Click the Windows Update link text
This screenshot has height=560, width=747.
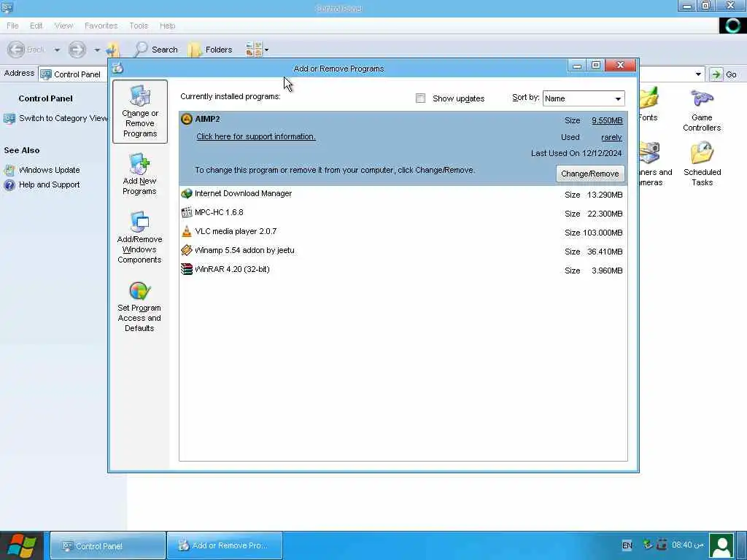pyautogui.click(x=49, y=170)
